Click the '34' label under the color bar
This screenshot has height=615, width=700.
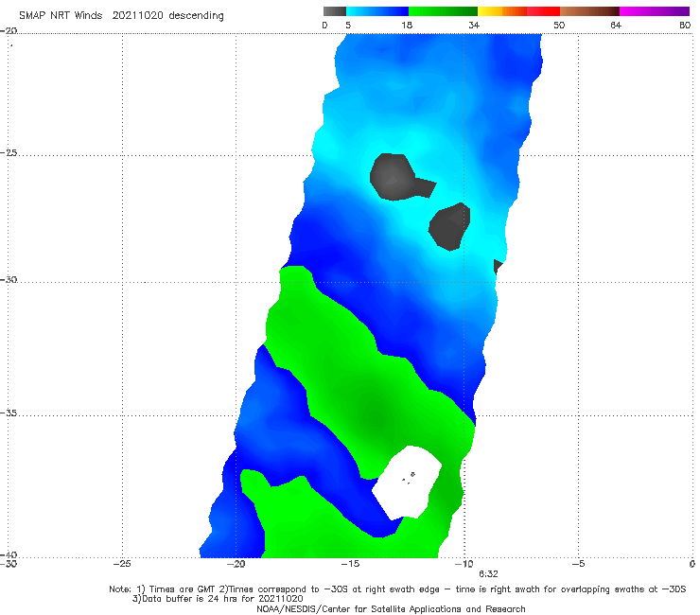pos(474,26)
